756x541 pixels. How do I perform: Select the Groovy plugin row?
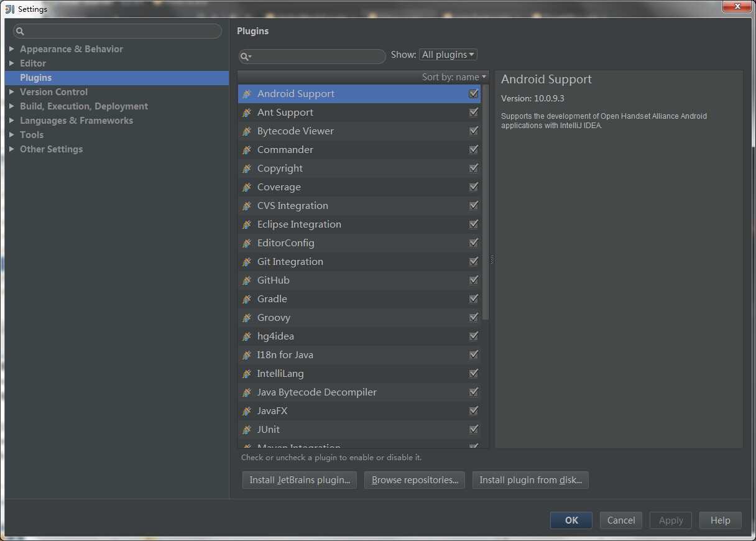pyautogui.click(x=359, y=318)
